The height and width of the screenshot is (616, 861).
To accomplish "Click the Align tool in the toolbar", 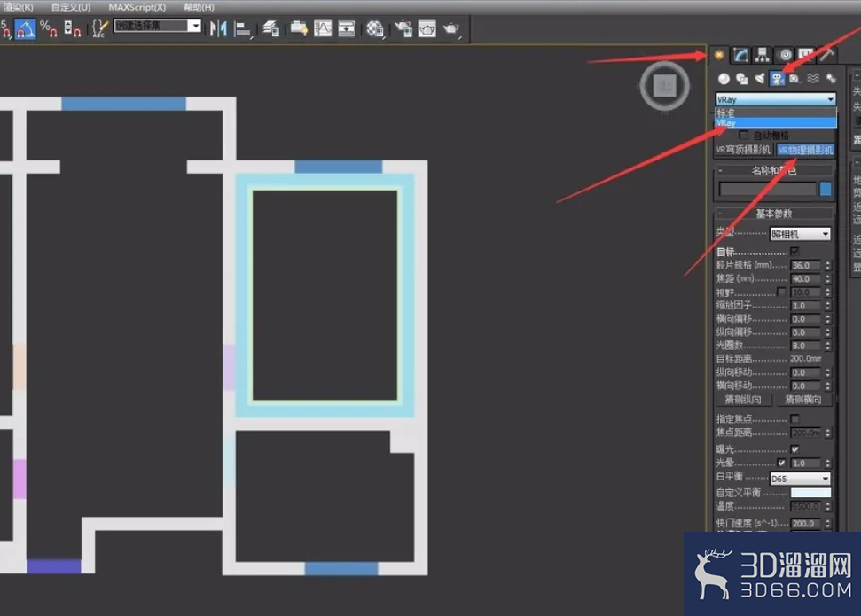I will tap(242, 28).
